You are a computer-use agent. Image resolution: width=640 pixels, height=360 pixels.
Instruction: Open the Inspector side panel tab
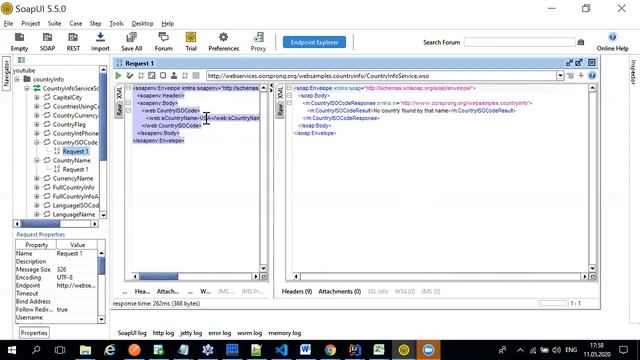(x=633, y=72)
